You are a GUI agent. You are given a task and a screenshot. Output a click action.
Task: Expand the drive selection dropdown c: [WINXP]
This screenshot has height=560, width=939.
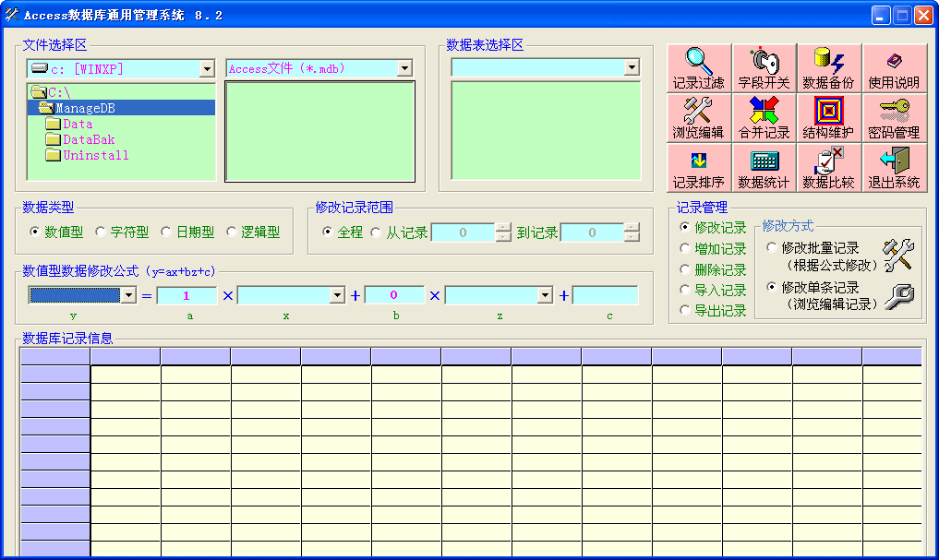click(207, 69)
